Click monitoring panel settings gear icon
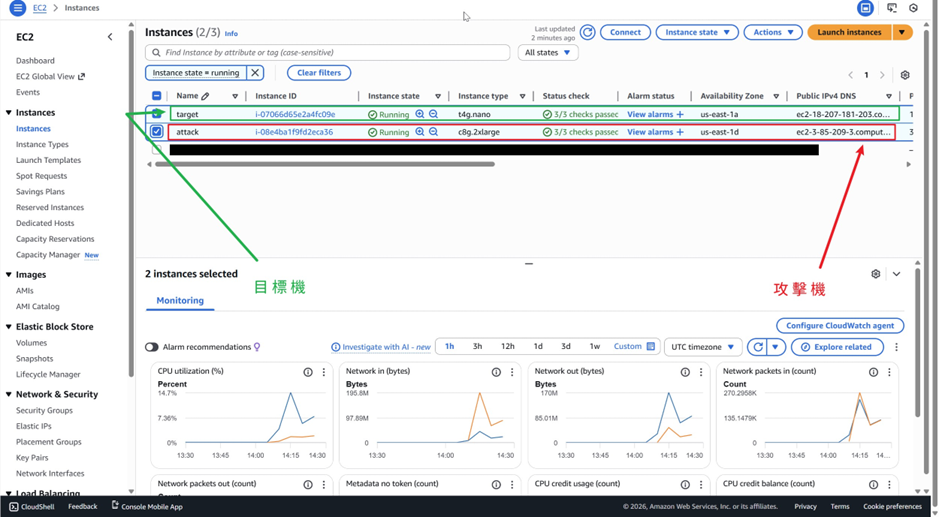This screenshot has width=939, height=517. pyautogui.click(x=876, y=274)
